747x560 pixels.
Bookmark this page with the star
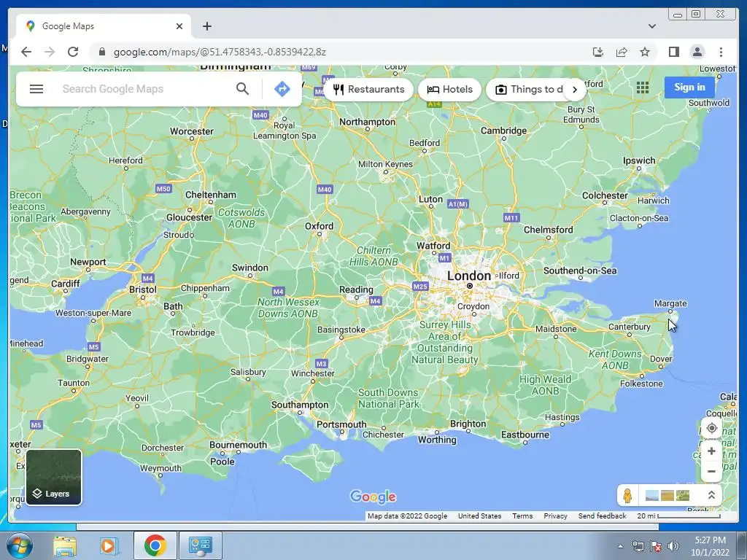(645, 52)
